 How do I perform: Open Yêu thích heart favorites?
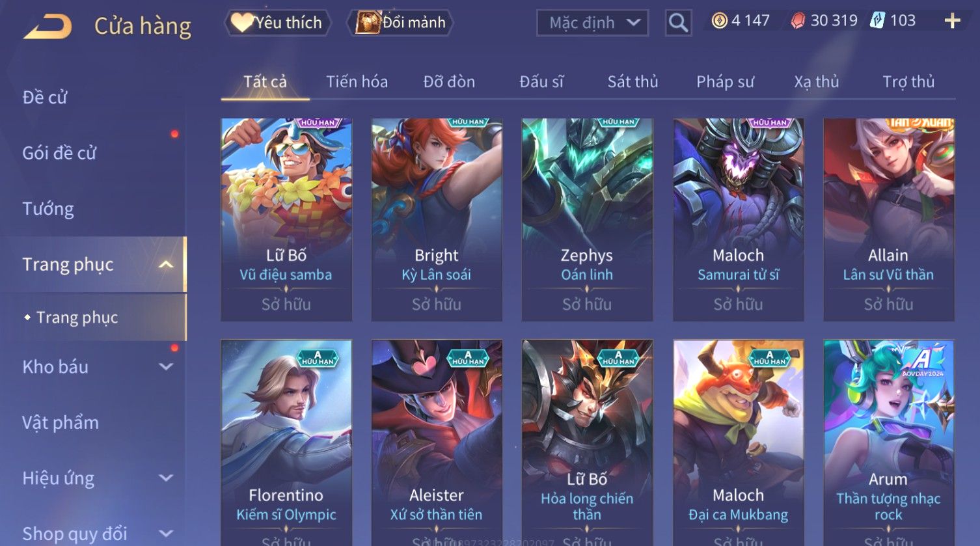pos(278,23)
